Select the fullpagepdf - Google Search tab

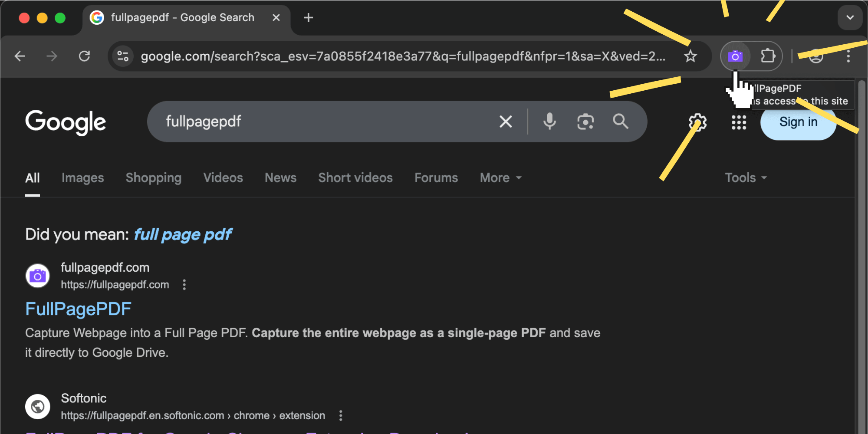point(186,18)
